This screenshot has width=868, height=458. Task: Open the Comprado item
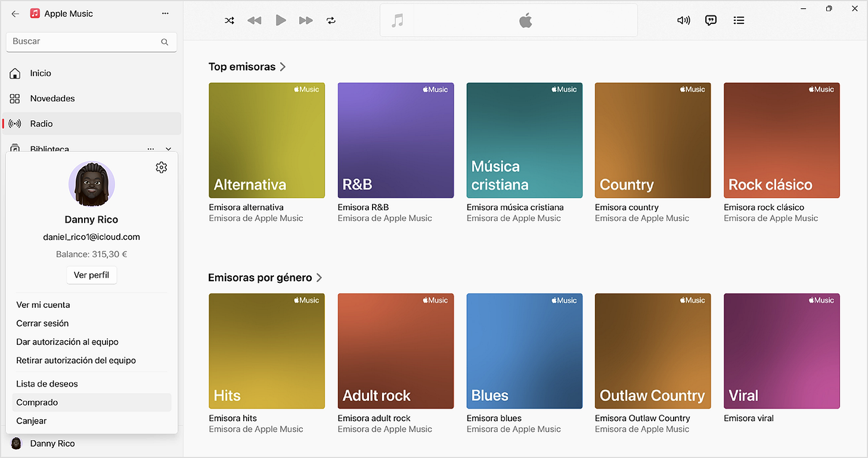pos(92,402)
